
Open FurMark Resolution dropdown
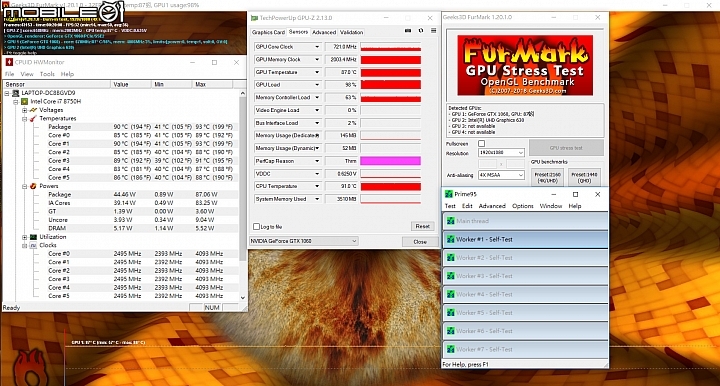[x=501, y=152]
